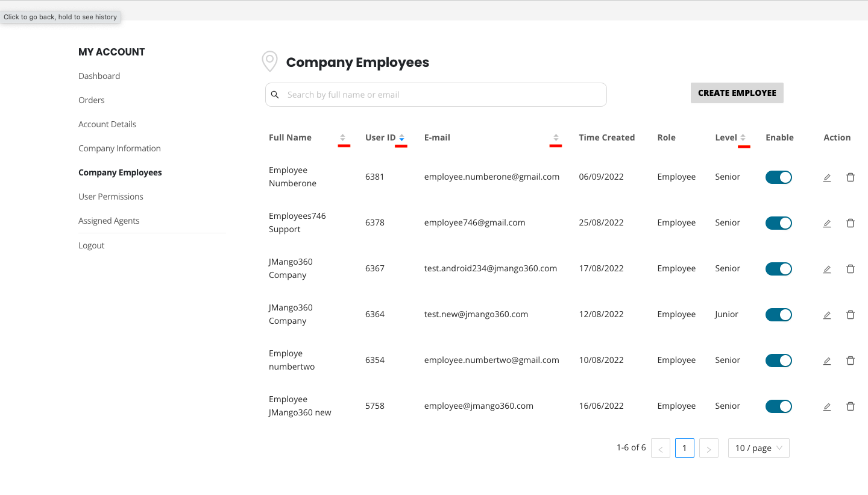The image size is (868, 495).
Task: Go to next page arrow
Action: 709,449
